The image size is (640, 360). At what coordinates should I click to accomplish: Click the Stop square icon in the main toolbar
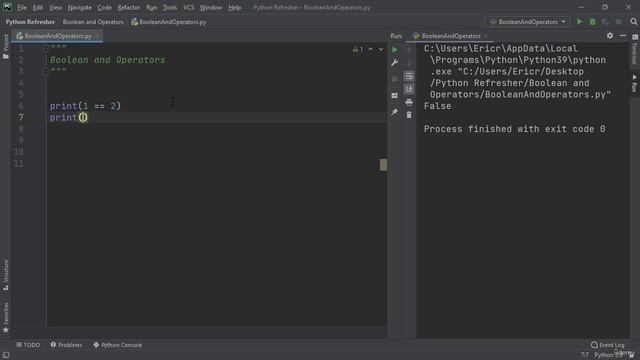(618, 22)
